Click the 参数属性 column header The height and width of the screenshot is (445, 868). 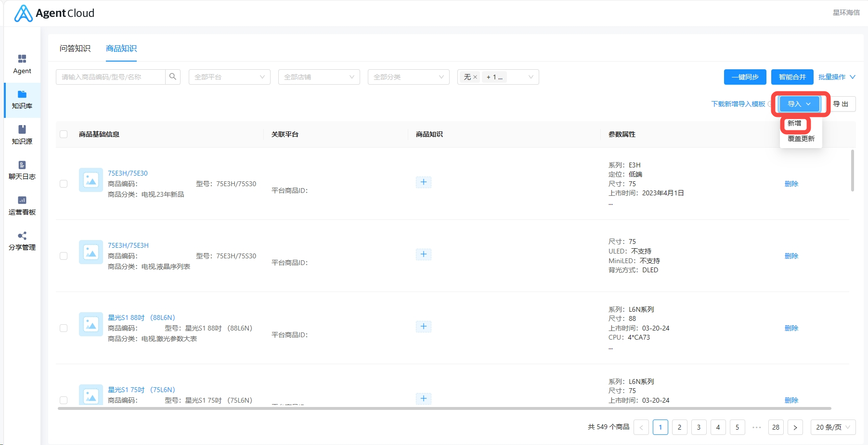pyautogui.click(x=622, y=134)
